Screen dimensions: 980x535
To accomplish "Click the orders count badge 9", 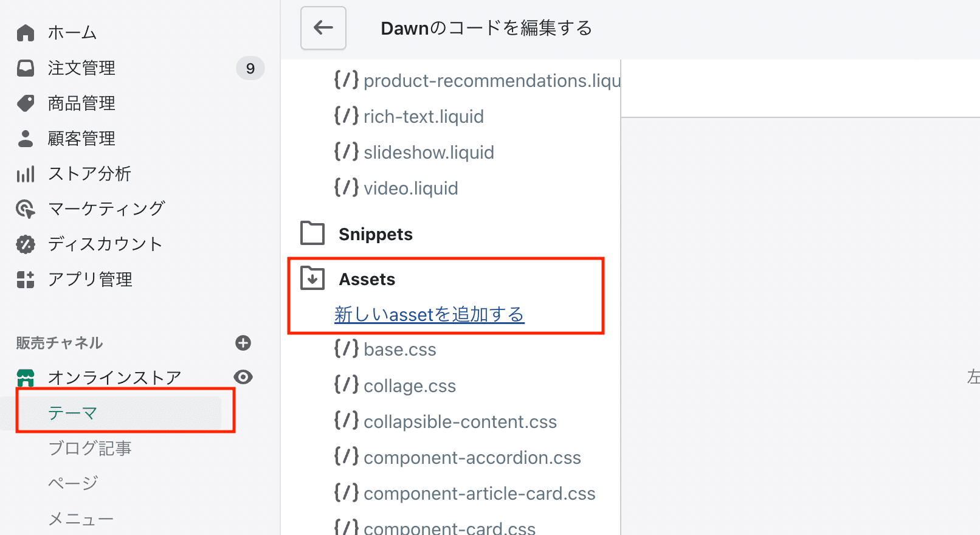I will [x=250, y=69].
